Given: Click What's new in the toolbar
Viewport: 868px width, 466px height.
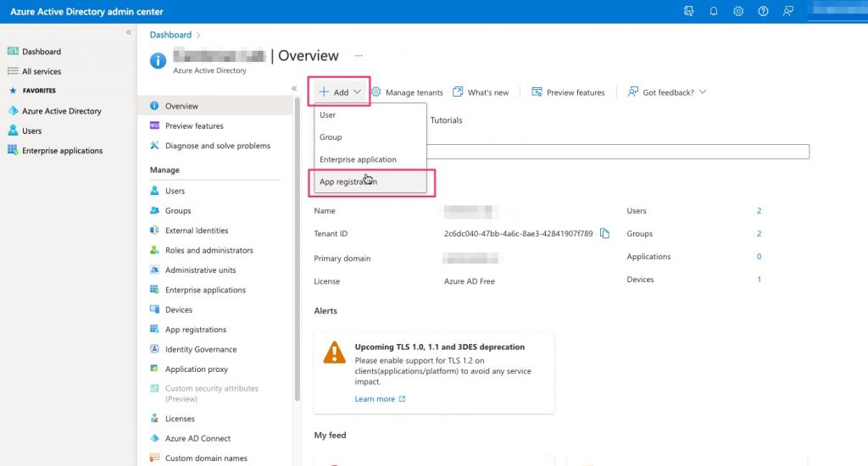Looking at the screenshot, I should (x=481, y=92).
